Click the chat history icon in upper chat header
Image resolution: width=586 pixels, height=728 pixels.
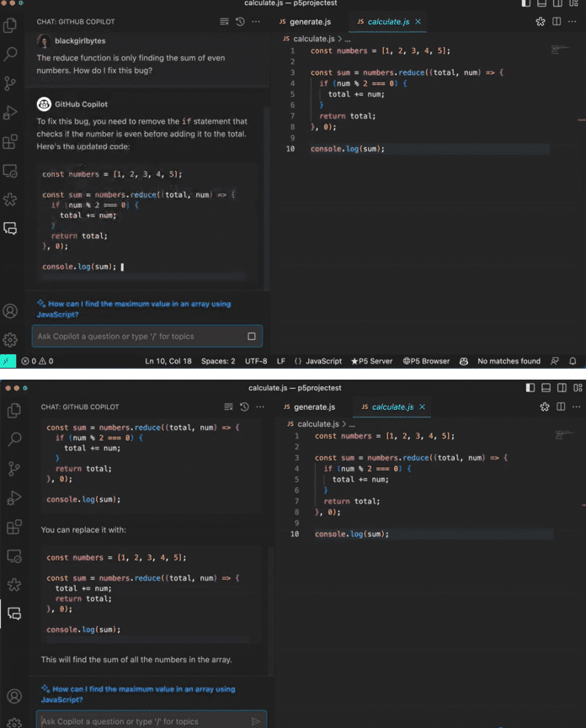tap(239, 21)
